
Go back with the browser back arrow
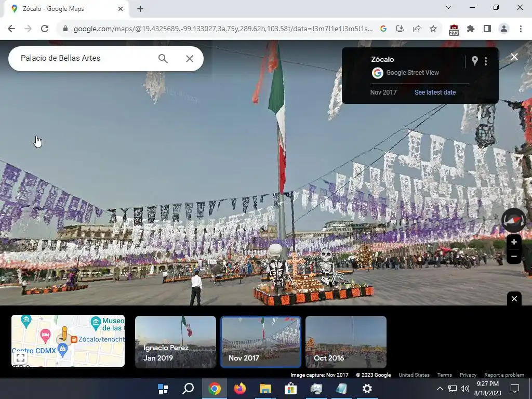[x=11, y=29]
